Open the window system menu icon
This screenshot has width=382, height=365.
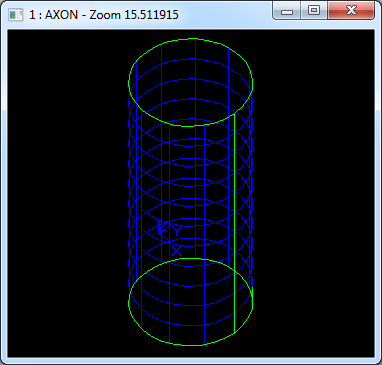16,15
